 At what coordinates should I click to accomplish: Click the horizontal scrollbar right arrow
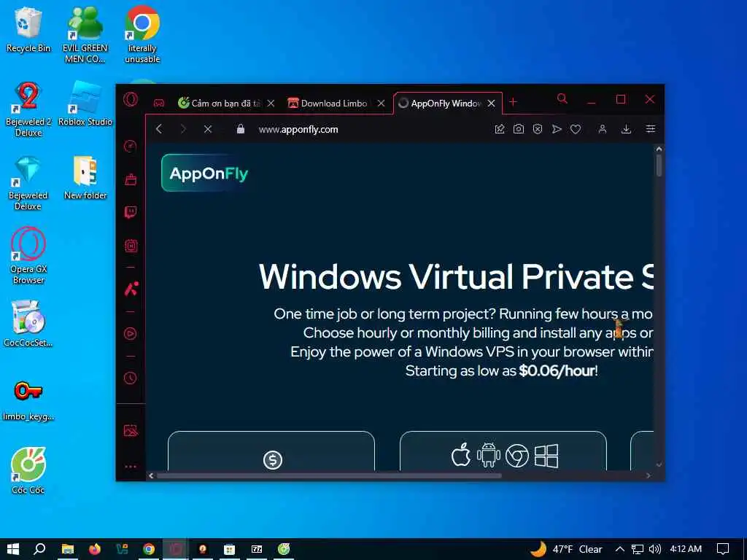pyautogui.click(x=649, y=475)
